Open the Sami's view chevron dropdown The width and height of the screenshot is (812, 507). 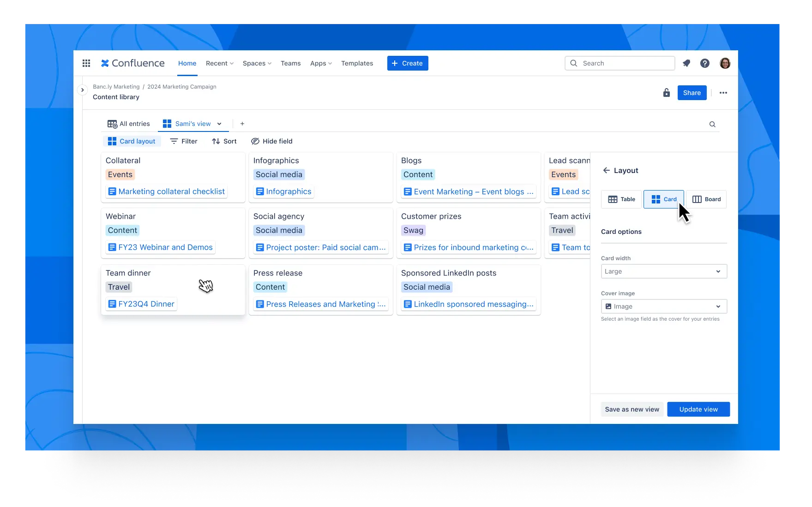point(219,124)
